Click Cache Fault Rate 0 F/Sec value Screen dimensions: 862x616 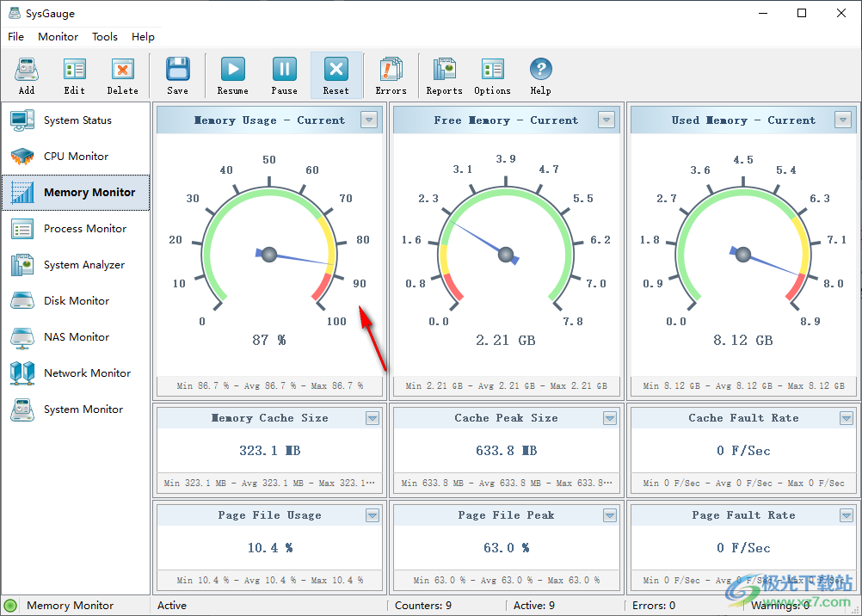tap(743, 451)
